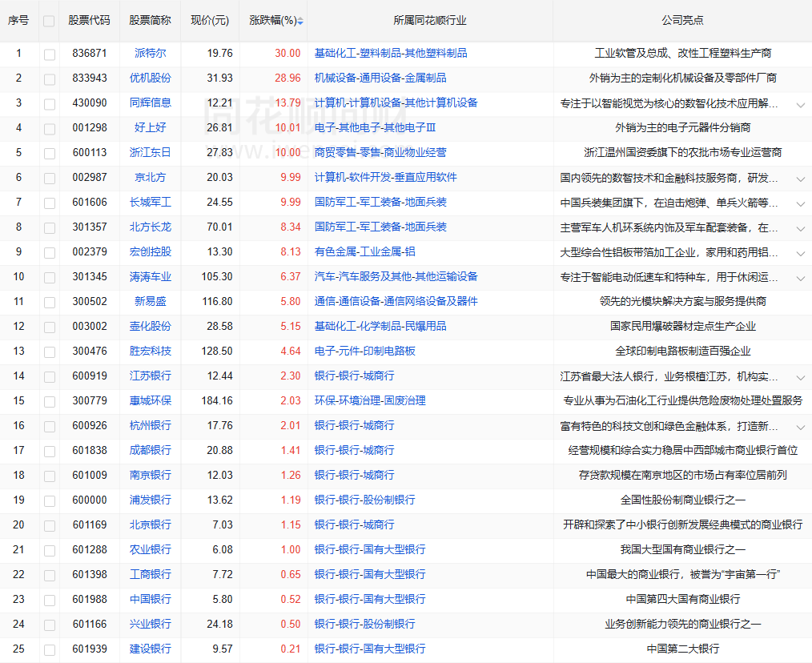Click stock code 301357
This screenshot has height=663, width=812.
pyautogui.click(x=90, y=227)
